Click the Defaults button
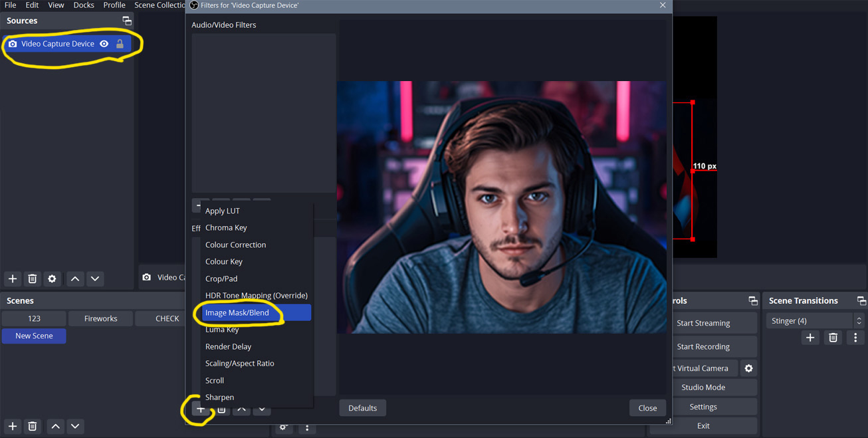 click(x=362, y=408)
